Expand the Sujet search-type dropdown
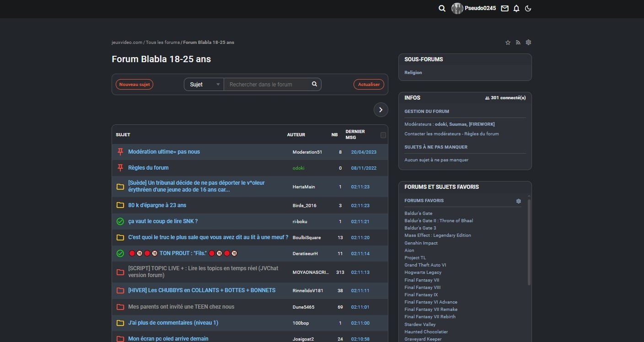Screen dimensions: 644x342 pyautogui.click(x=204, y=85)
